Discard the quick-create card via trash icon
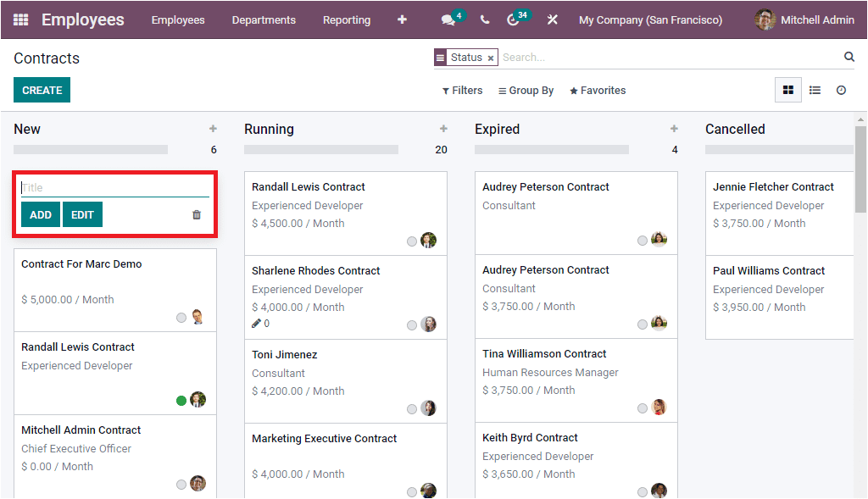 197,214
